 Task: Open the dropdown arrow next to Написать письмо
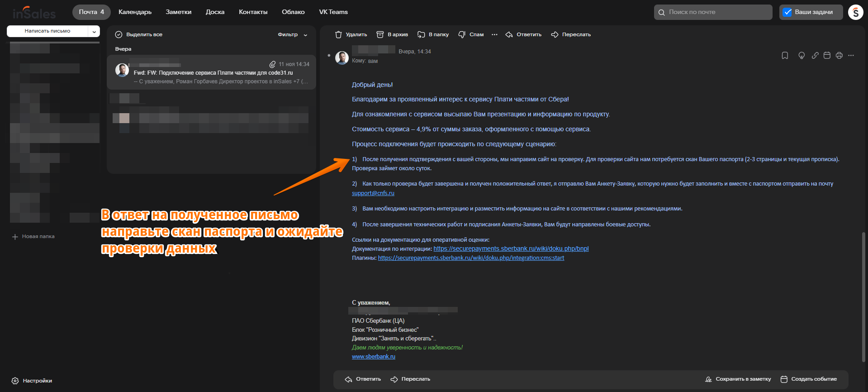pyautogui.click(x=94, y=31)
